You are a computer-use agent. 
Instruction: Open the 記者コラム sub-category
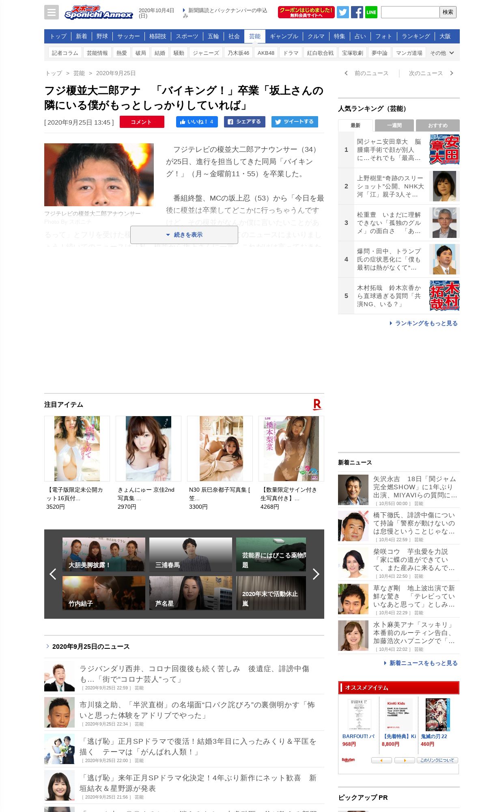(65, 53)
